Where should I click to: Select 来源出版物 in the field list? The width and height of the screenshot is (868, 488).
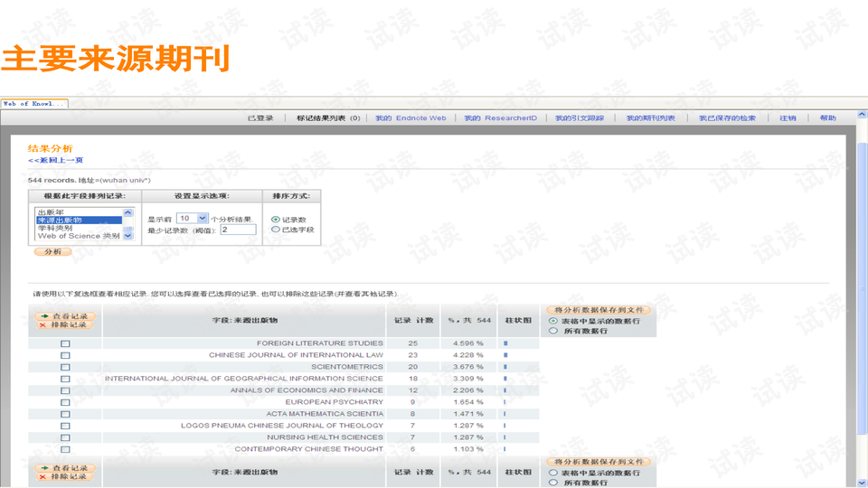click(80, 220)
